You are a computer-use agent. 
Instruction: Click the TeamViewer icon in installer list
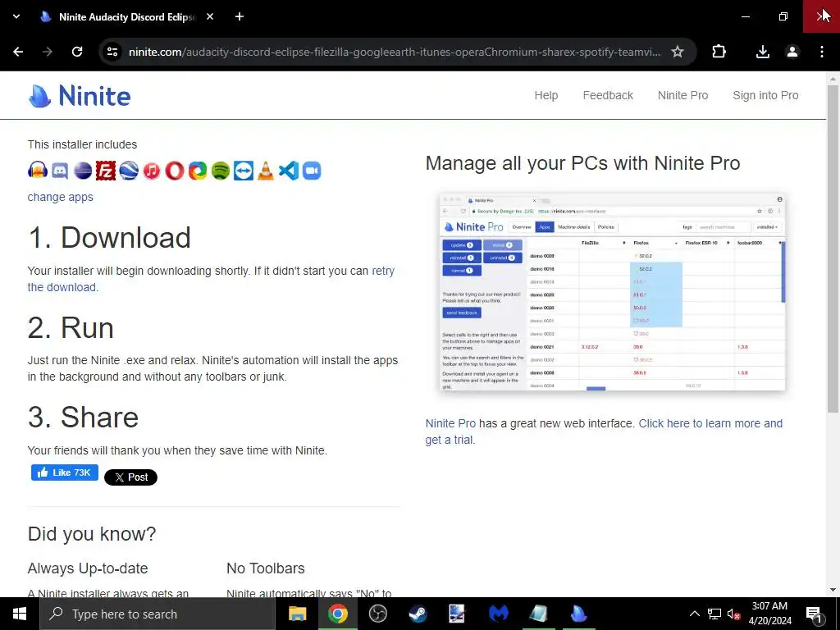coord(243,171)
